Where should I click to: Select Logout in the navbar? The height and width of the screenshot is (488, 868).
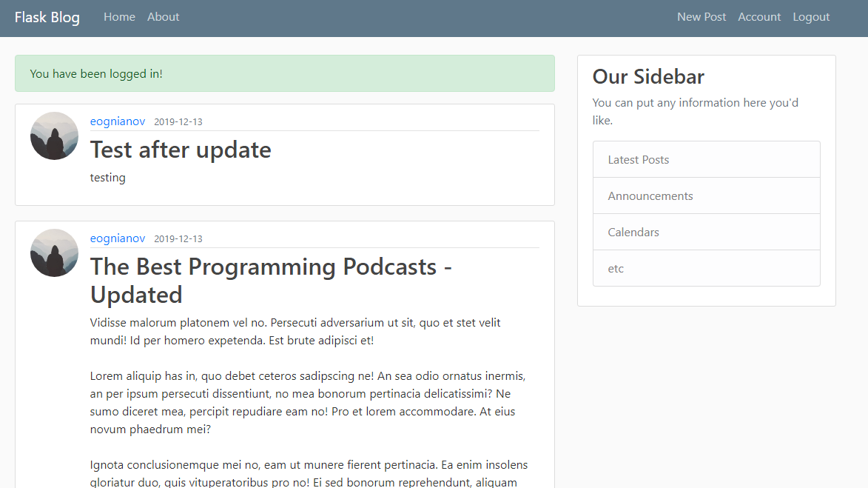[811, 17]
